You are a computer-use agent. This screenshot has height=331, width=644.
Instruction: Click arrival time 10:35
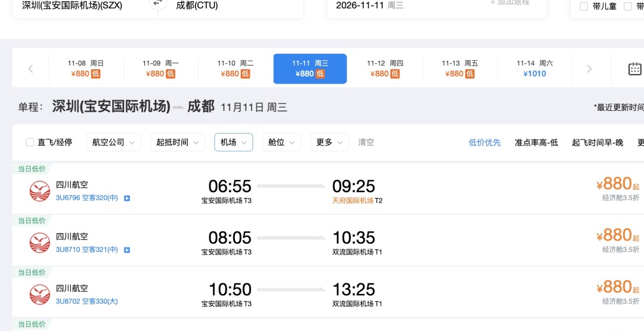354,238
